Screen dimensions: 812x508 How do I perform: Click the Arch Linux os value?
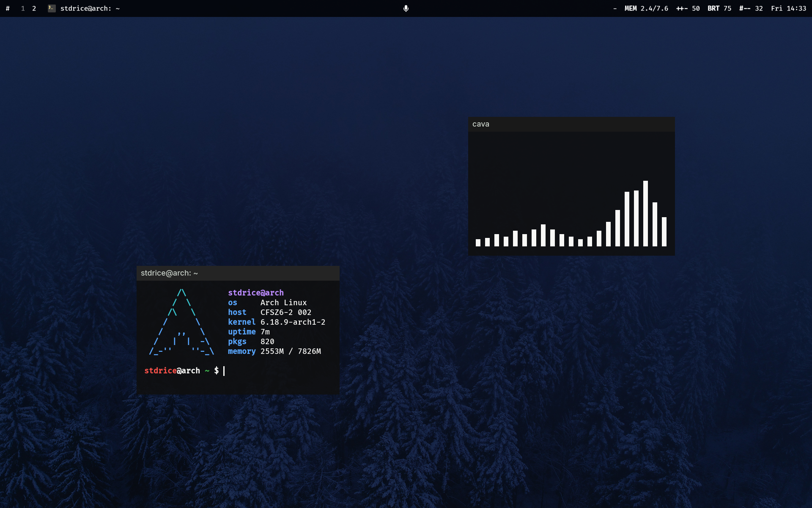click(283, 303)
